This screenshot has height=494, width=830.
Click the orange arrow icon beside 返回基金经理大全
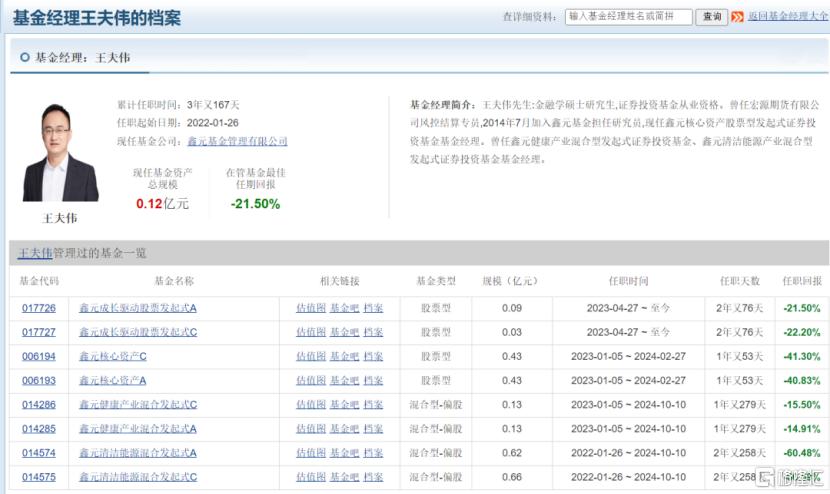pyautogui.click(x=737, y=17)
